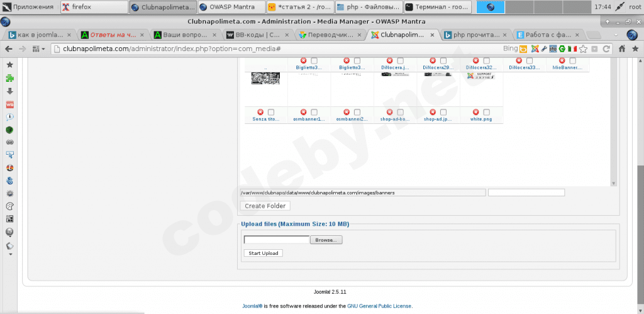The image size is (644, 314).
Task: Open the Joomla!® footer link
Action: coord(252,306)
